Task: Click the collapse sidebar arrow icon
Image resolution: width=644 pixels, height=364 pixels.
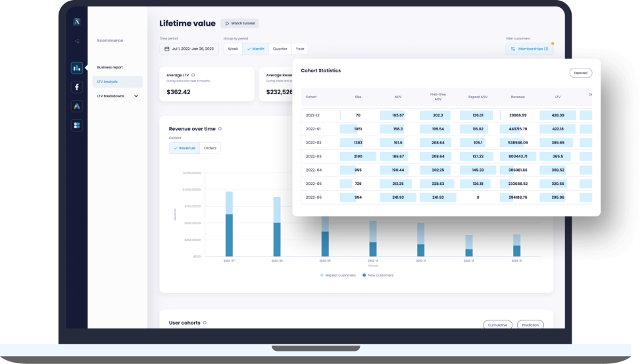Action: click(77, 41)
